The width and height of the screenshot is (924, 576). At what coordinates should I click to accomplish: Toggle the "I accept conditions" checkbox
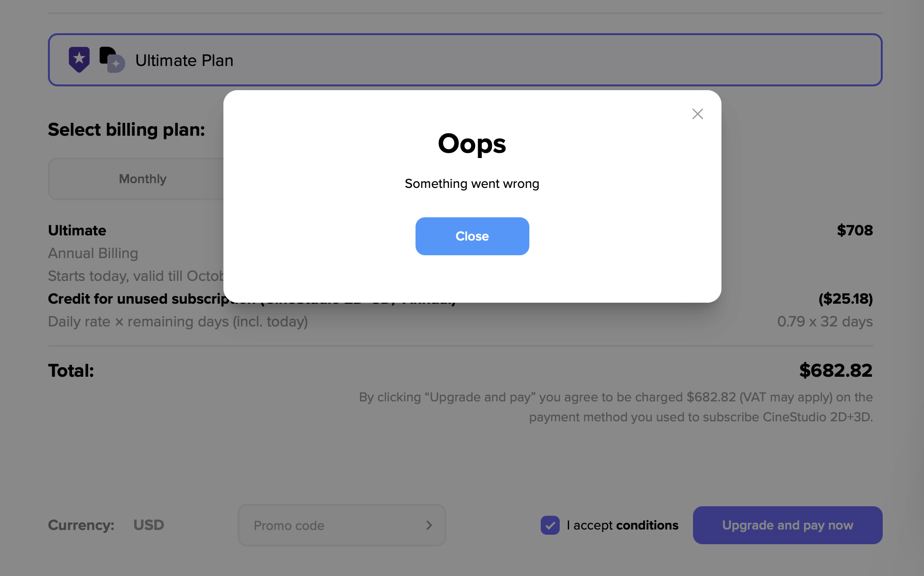pyautogui.click(x=550, y=525)
